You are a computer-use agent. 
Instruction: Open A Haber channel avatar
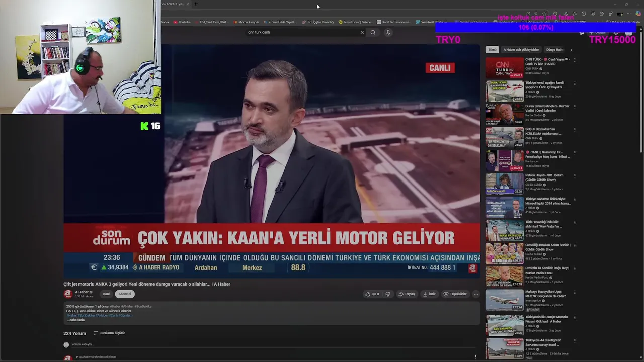click(67, 294)
